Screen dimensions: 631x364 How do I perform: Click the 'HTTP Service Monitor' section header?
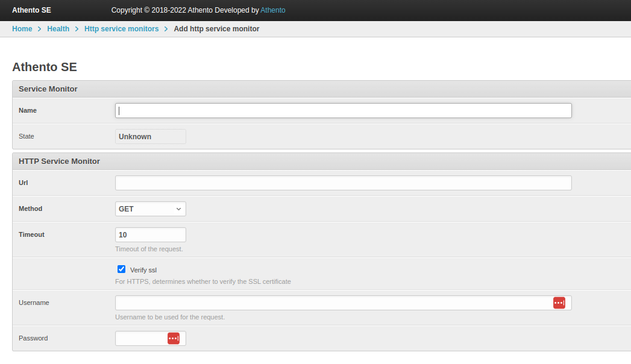coord(59,162)
